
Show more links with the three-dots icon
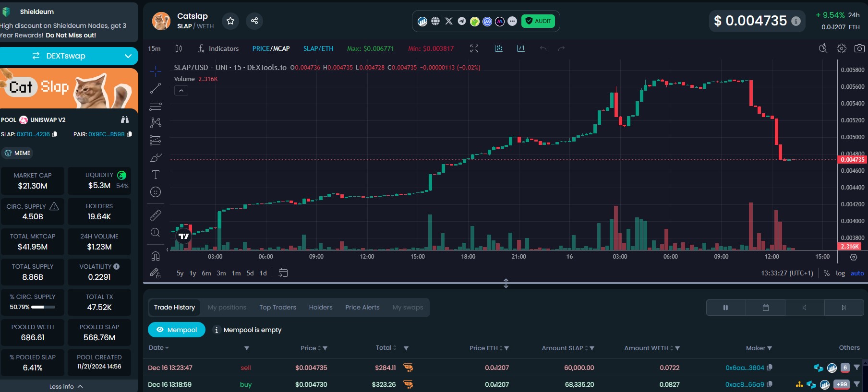tap(512, 21)
